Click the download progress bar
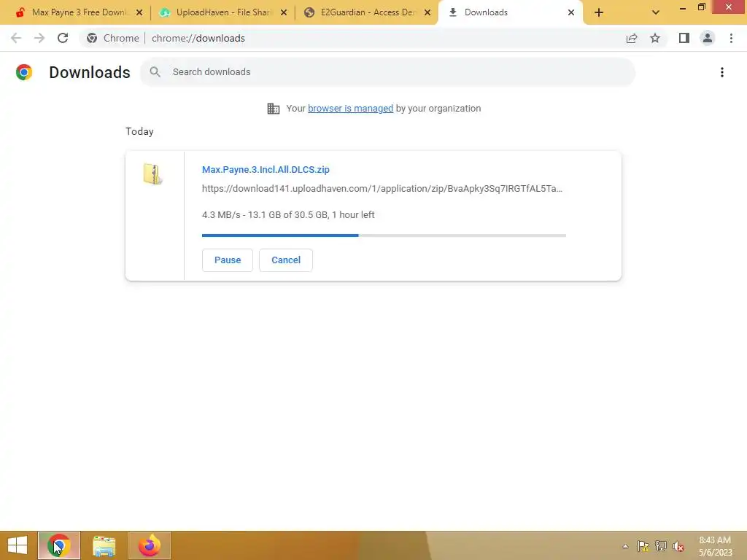747x560 pixels. 384,236
